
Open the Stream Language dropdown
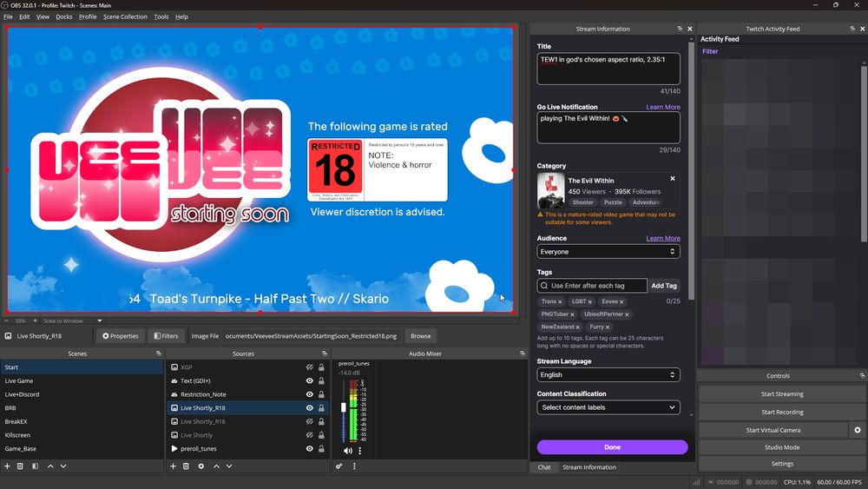pyautogui.click(x=608, y=375)
